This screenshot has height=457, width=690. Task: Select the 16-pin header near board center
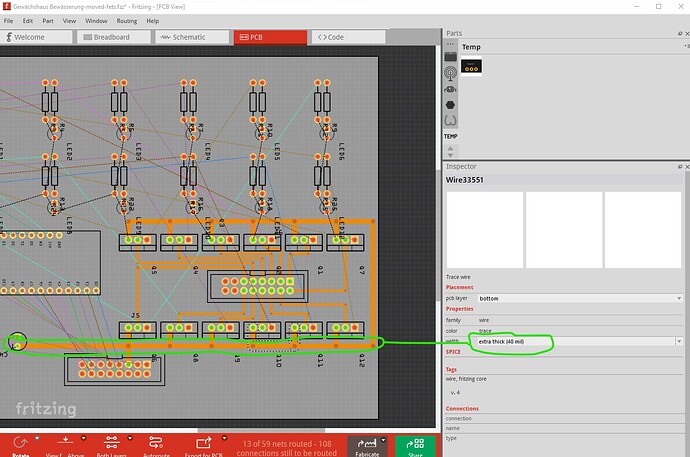click(257, 286)
